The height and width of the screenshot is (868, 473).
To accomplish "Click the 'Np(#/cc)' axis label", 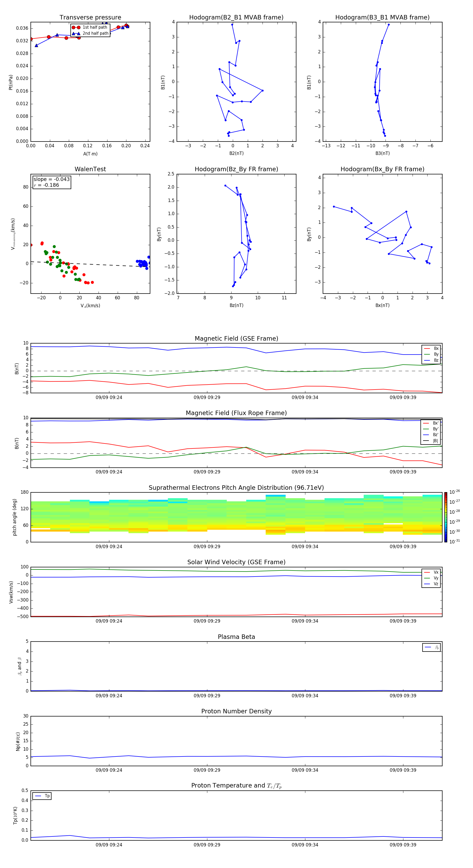I will click(18, 741).
